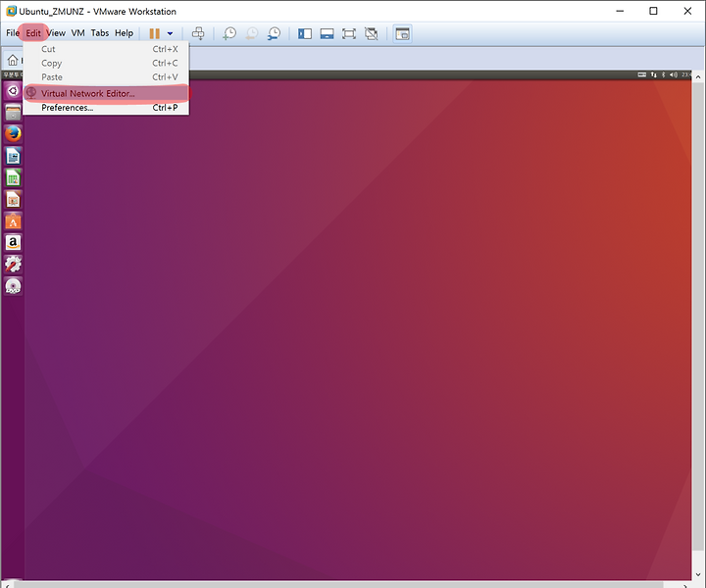Open Ubuntu Software center icon
This screenshot has width=706, height=588.
13,220
